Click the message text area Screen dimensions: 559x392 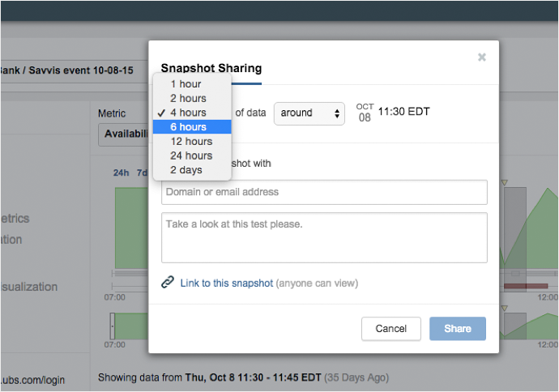(x=324, y=237)
